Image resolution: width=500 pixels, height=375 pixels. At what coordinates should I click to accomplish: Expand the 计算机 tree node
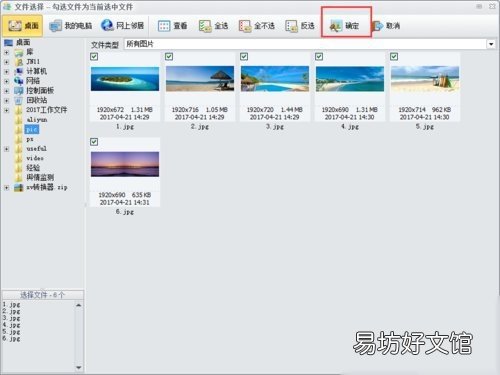[x=6, y=72]
